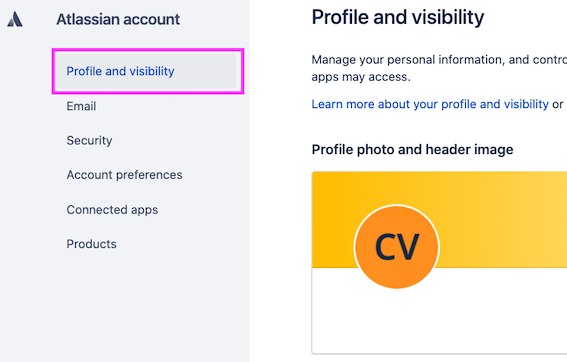This screenshot has height=362, width=567.
Task: Select Account preferences in the sidebar
Action: point(124,175)
